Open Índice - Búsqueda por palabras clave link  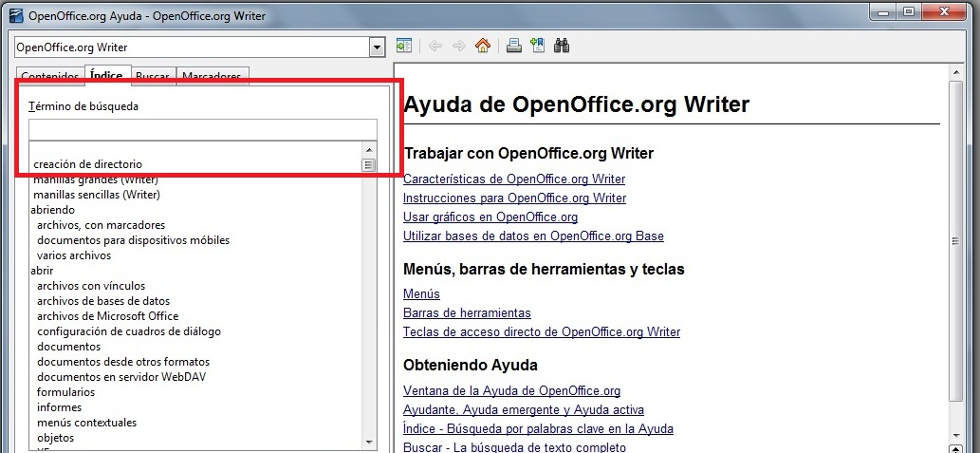coord(538,429)
